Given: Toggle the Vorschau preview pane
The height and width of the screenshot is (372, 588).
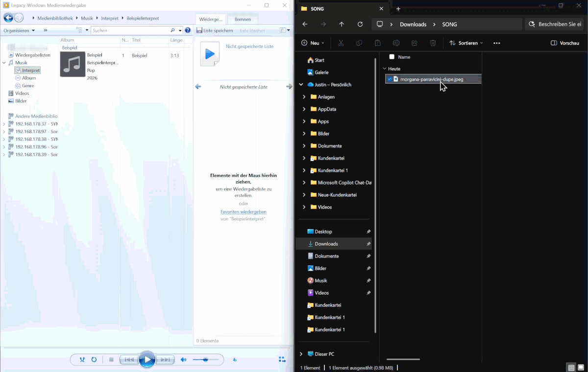Looking at the screenshot, I should tap(565, 43).
